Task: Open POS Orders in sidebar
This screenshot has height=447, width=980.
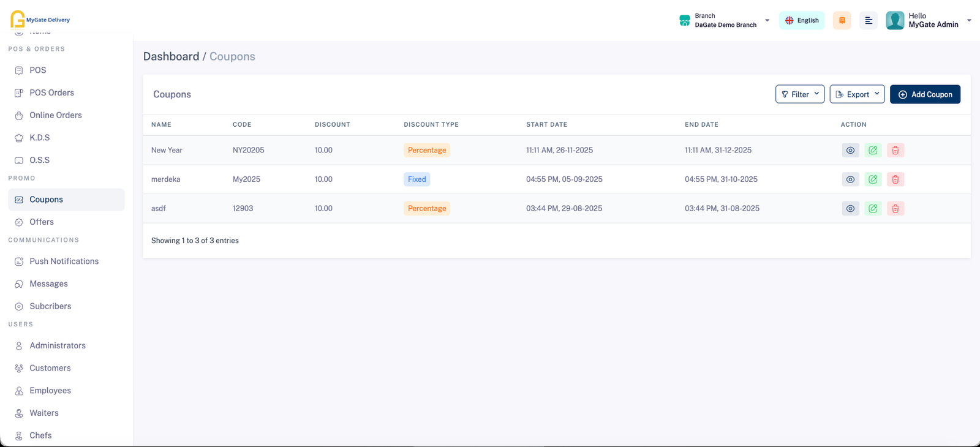Action: 51,92
